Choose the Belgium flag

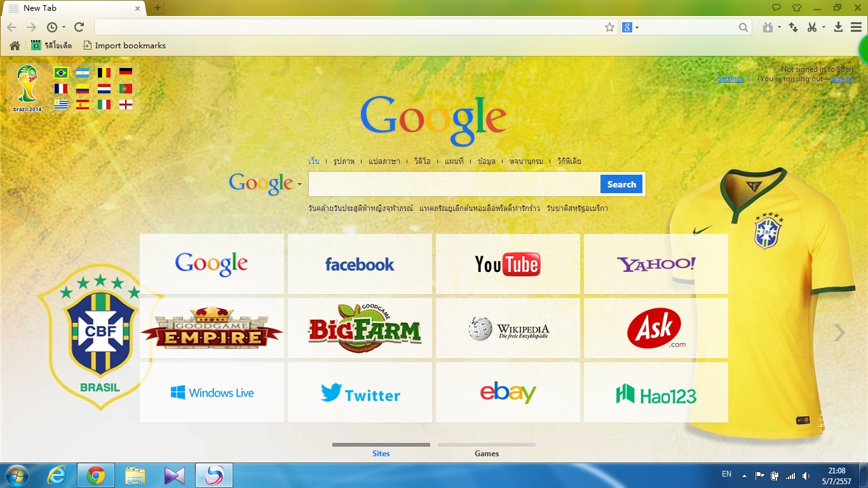[104, 72]
